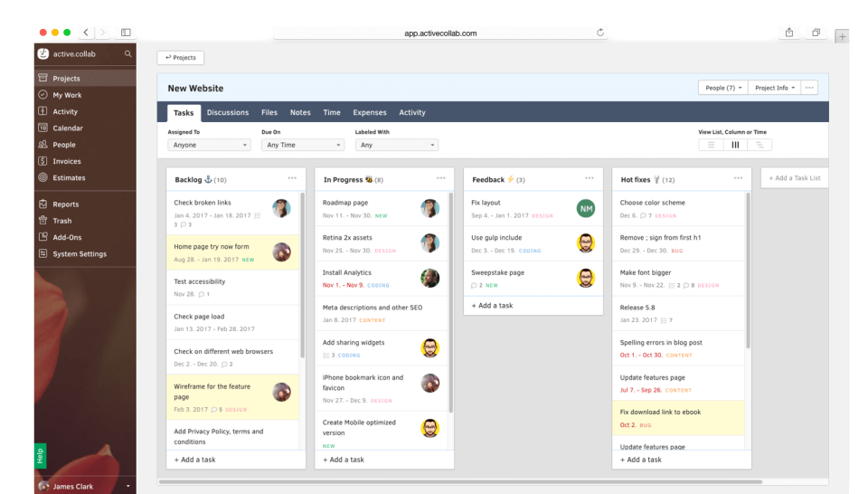The height and width of the screenshot is (494, 868).
Task: Click the Backlog list three-dot options icon
Action: click(x=292, y=178)
